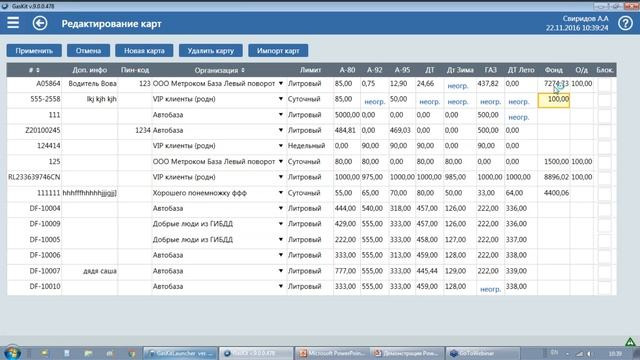640x360 pixels.
Task: Click the ГАЗ column header
Action: pyautogui.click(x=490, y=70)
